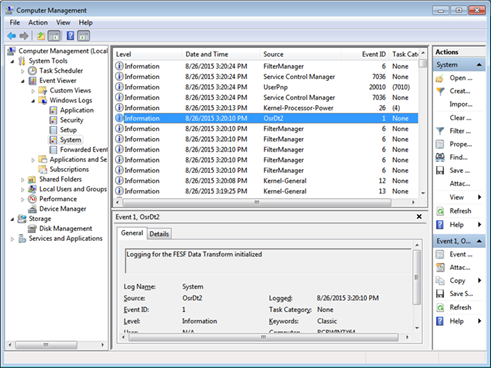Click the Back arrow toolbar icon

click(11, 36)
